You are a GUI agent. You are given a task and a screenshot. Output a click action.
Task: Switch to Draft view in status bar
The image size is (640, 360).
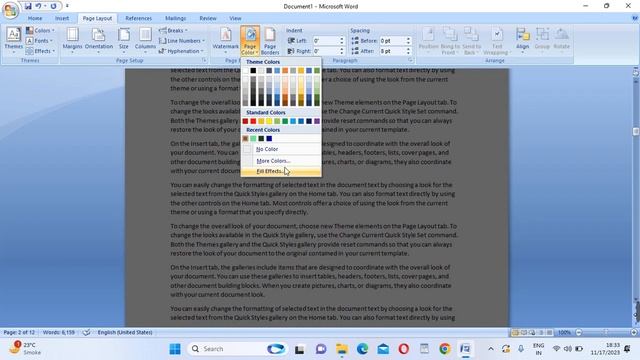[x=550, y=332]
